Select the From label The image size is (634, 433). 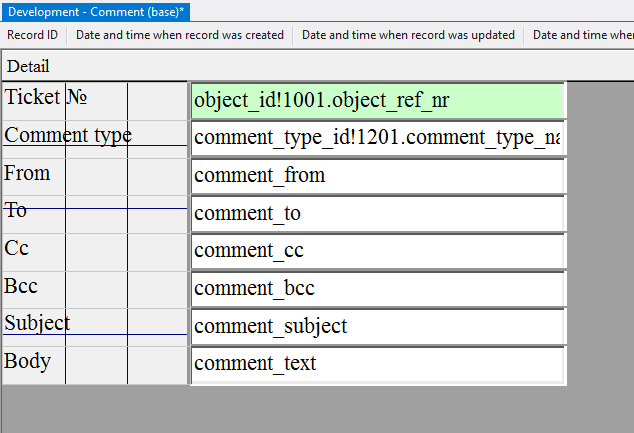pos(27,173)
